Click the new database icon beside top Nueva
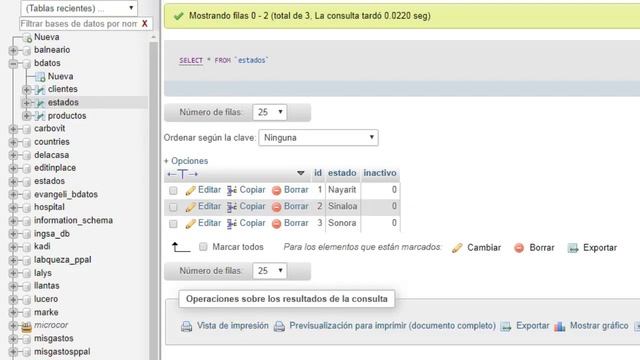The width and height of the screenshot is (640, 360). [x=27, y=38]
